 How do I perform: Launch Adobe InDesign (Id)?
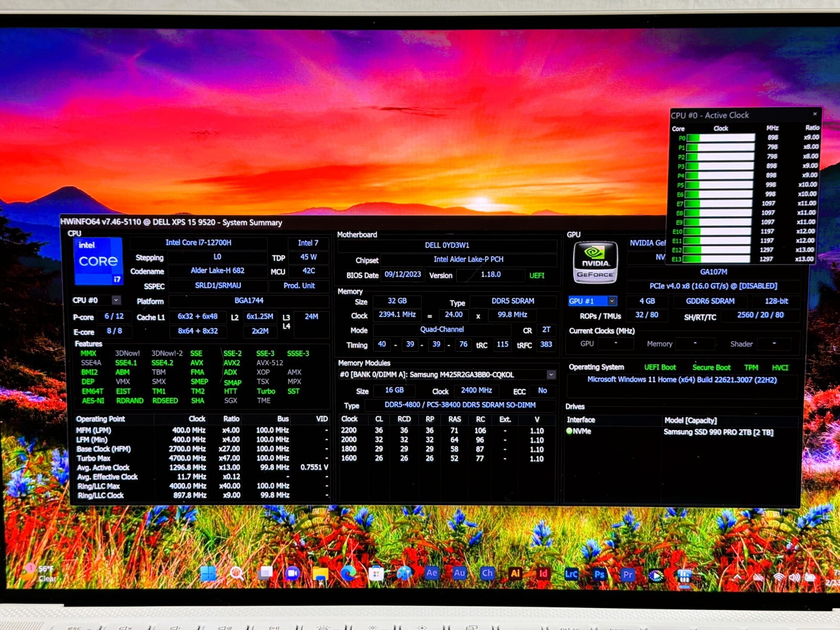(543, 573)
